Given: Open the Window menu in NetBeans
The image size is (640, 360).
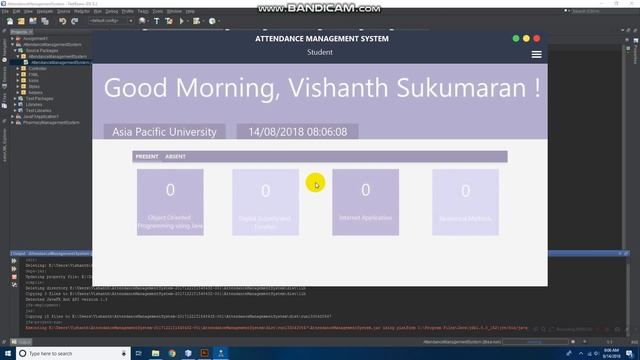Looking at the screenshot, I should coord(174,11).
